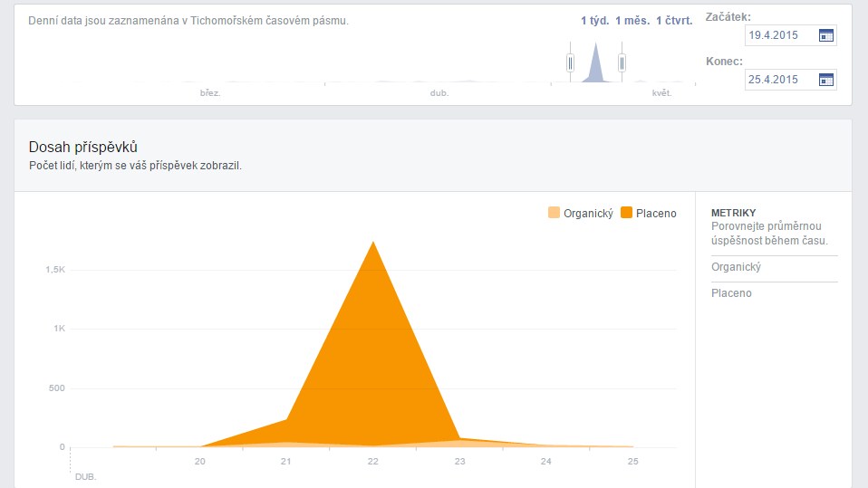Click the dark orange Placeno legend swatch
This screenshot has height=488, width=868.
point(627,213)
